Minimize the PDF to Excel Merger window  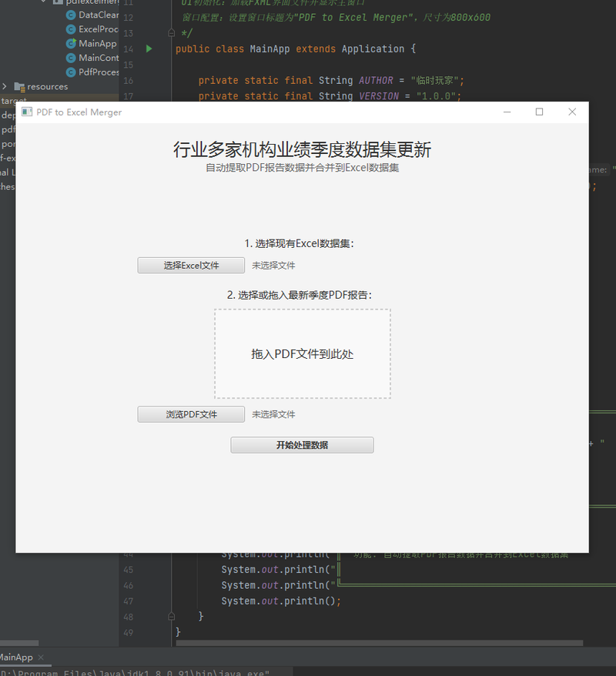[507, 112]
